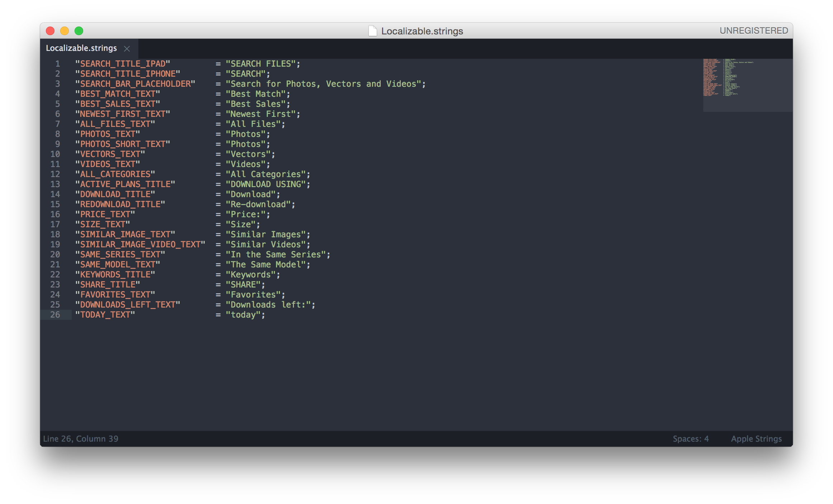Screen dimensions: 833x504
Task: Click the "Vectors" value on line 10
Action: [248, 154]
